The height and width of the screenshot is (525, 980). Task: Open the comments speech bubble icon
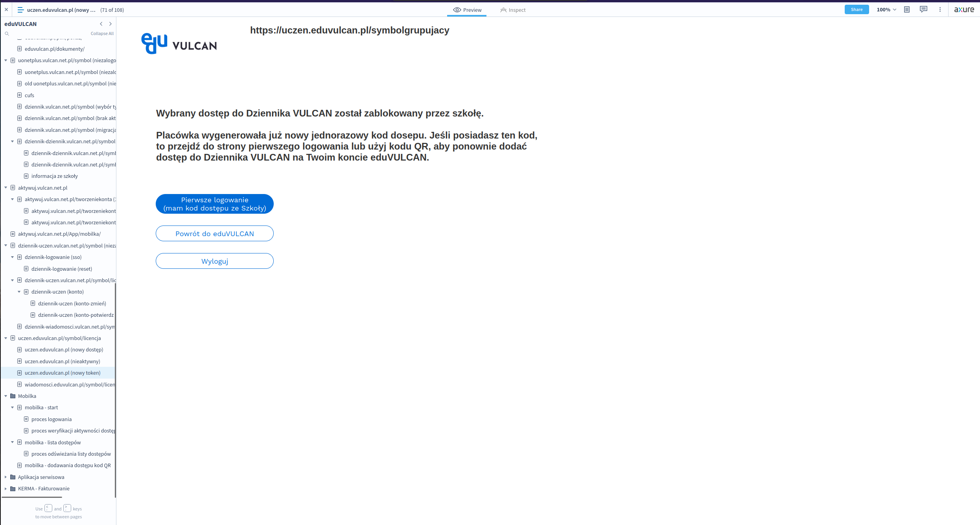point(923,9)
